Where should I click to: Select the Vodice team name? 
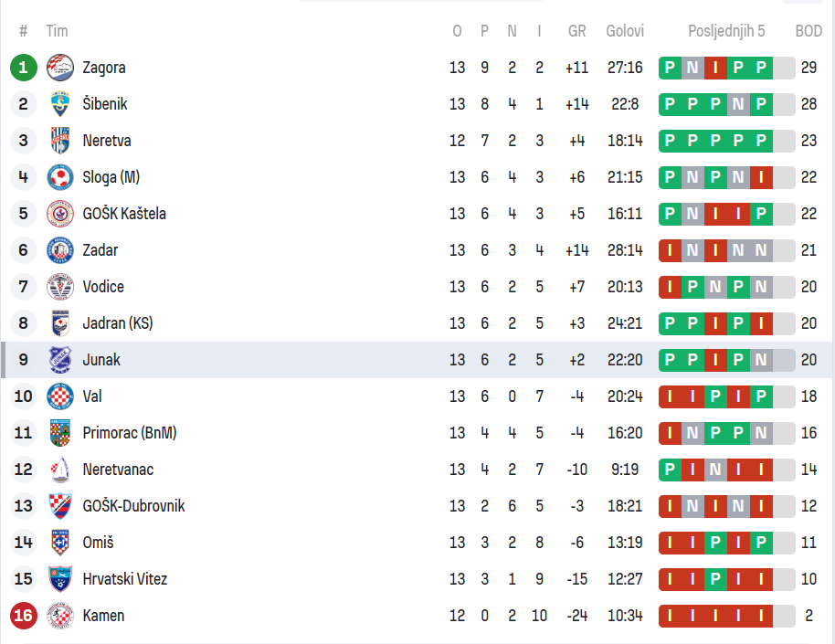103,287
